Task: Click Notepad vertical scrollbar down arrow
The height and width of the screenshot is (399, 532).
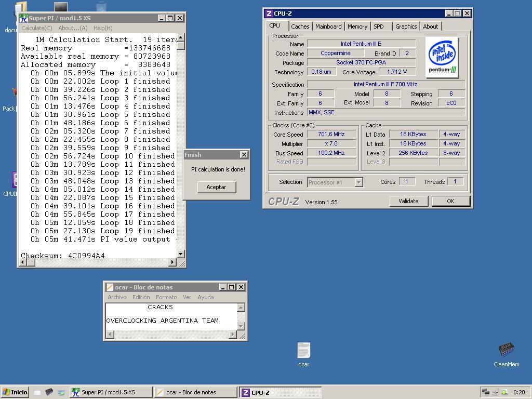Action: tap(241, 326)
